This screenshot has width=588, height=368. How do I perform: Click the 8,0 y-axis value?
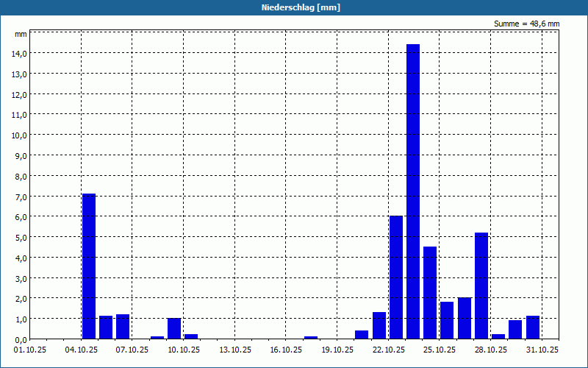click(21, 177)
